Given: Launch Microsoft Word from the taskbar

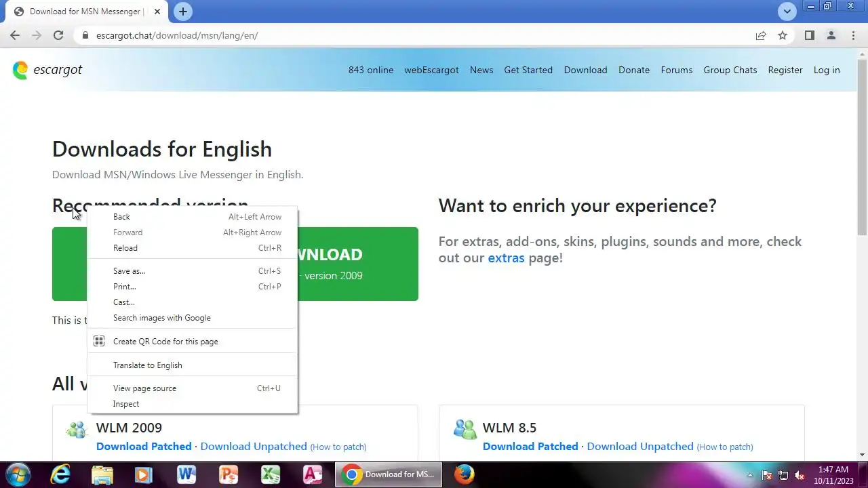Looking at the screenshot, I should (x=186, y=474).
